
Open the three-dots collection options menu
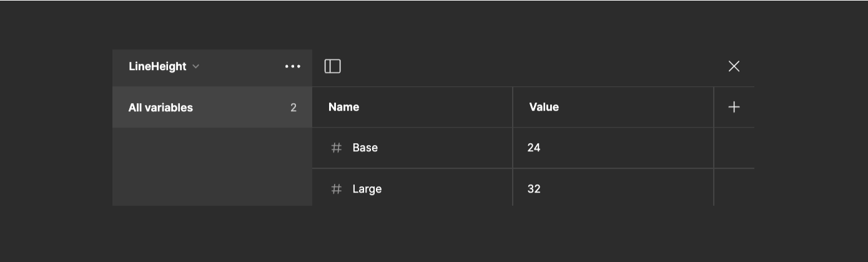pos(292,66)
